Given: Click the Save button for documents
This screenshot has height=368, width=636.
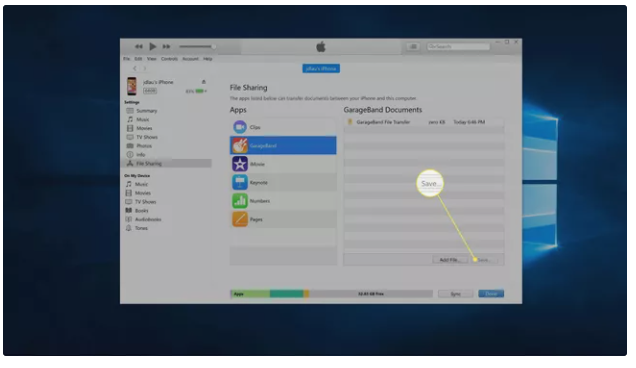Looking at the screenshot, I should coord(484,260).
